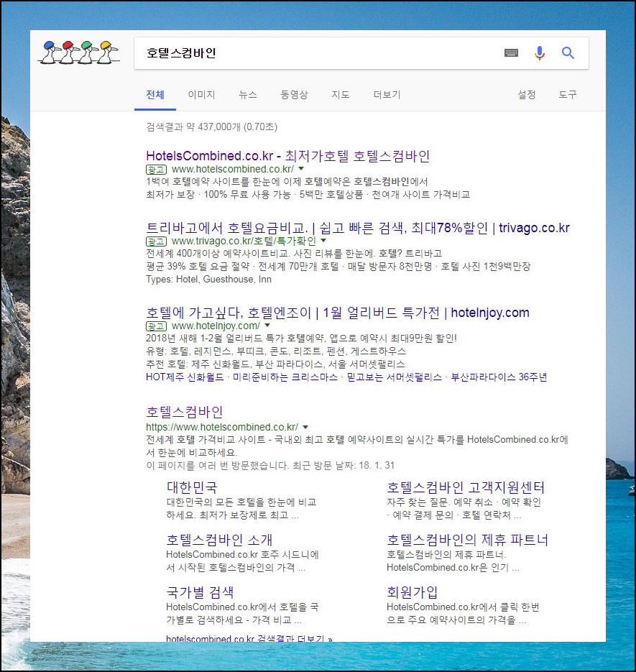Expand dropdown arrow next to trivago.co.kr URL
Image resolution: width=636 pixels, height=672 pixels.
pos(323,241)
